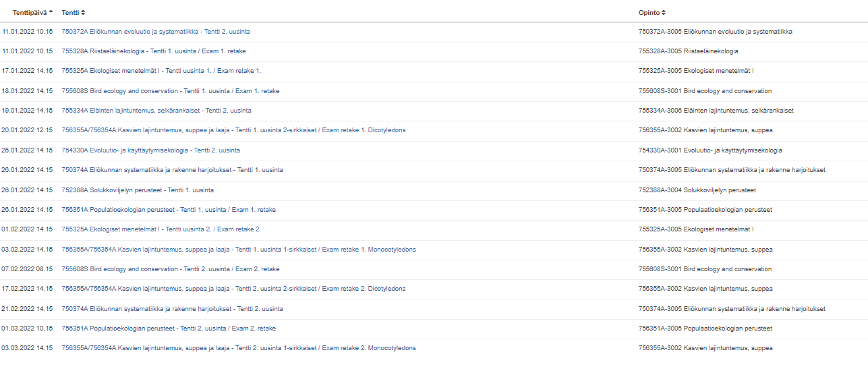
Task: Open Eliökunnan evoluutio ja systematiikka Tentti 2. uusinta
Action: 156,32
